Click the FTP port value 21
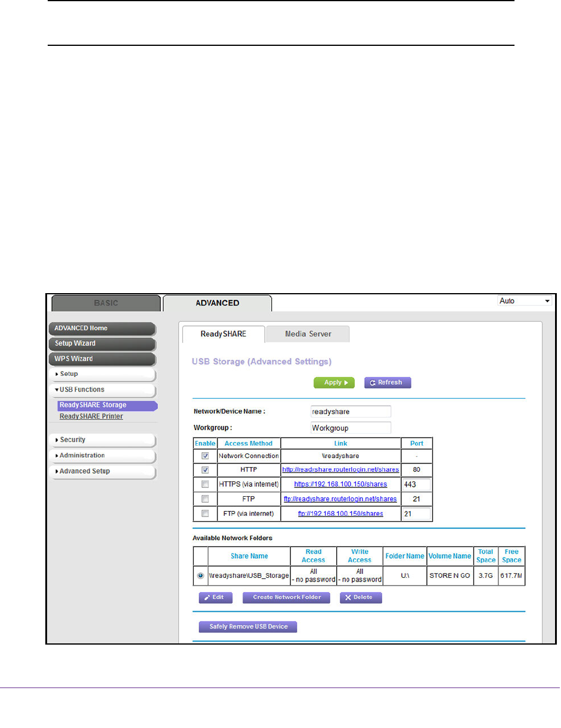 click(x=416, y=499)
